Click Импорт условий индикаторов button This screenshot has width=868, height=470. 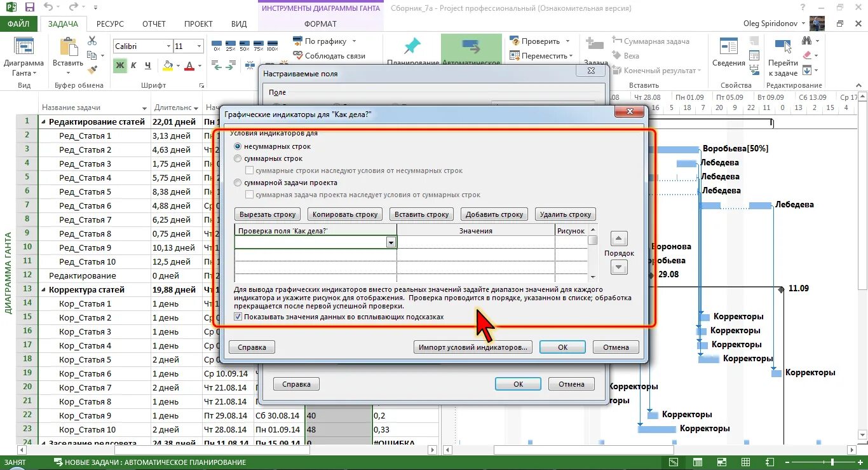[473, 347]
